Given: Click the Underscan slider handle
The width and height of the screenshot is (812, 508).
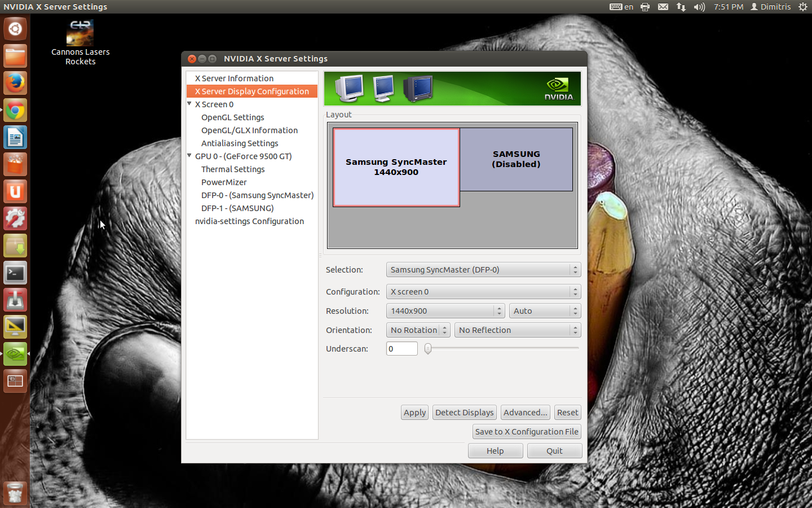Looking at the screenshot, I should pos(428,349).
